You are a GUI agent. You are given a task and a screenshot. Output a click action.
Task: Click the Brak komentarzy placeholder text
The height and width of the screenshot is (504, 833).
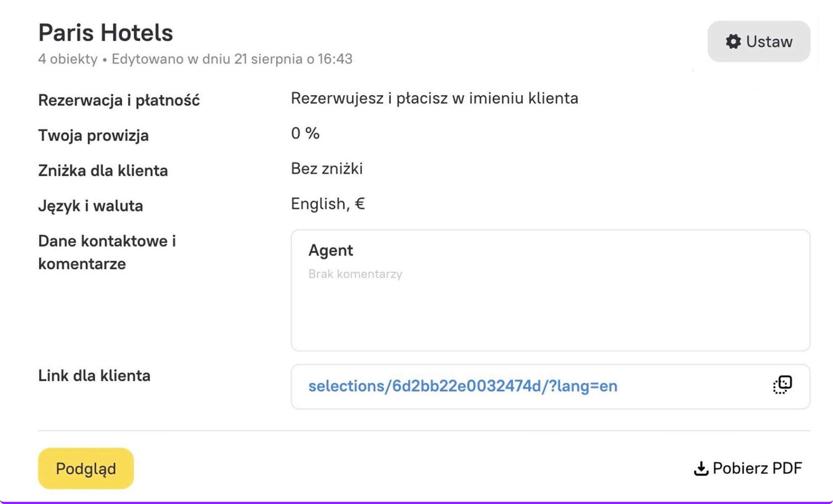(355, 274)
